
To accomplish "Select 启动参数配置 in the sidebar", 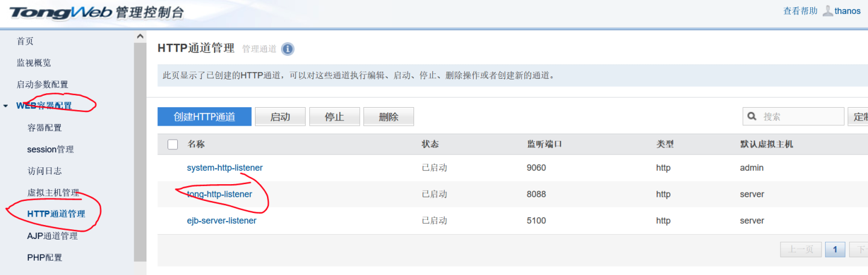I will pos(42,84).
